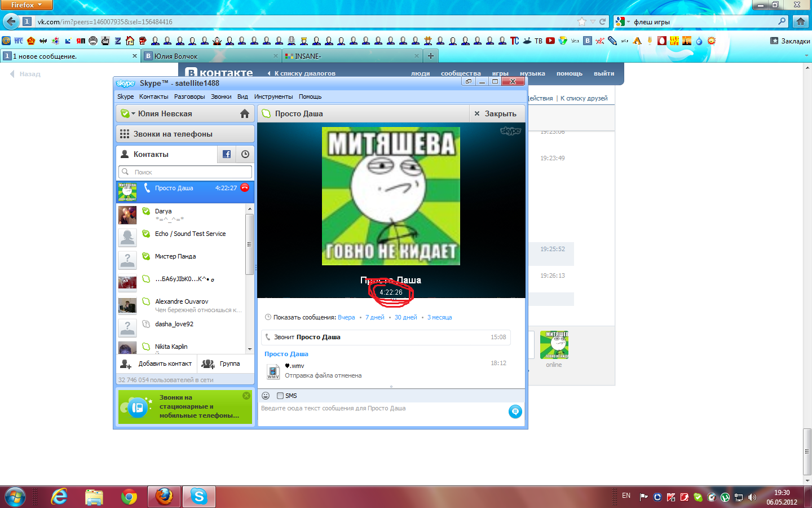The image size is (812, 508).
Task: Show Facebook contacts tab in Skype
Action: [x=227, y=154]
